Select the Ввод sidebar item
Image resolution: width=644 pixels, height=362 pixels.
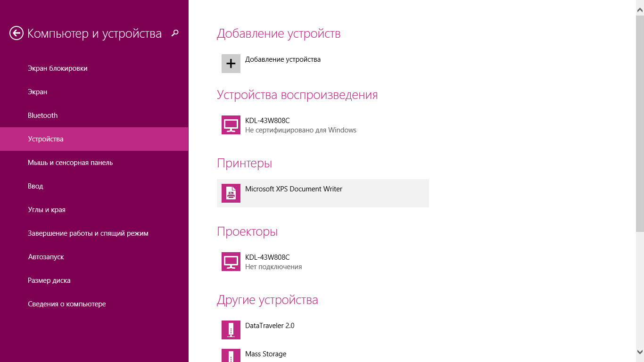[35, 186]
